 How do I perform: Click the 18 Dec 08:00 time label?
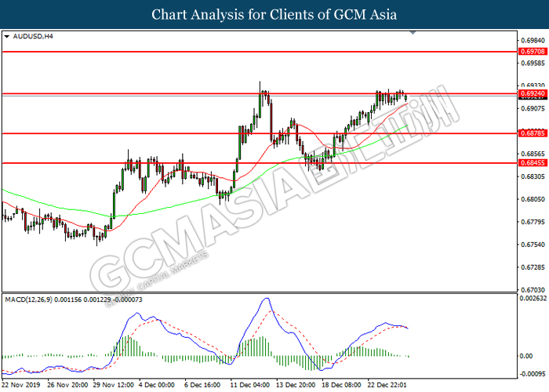click(342, 385)
